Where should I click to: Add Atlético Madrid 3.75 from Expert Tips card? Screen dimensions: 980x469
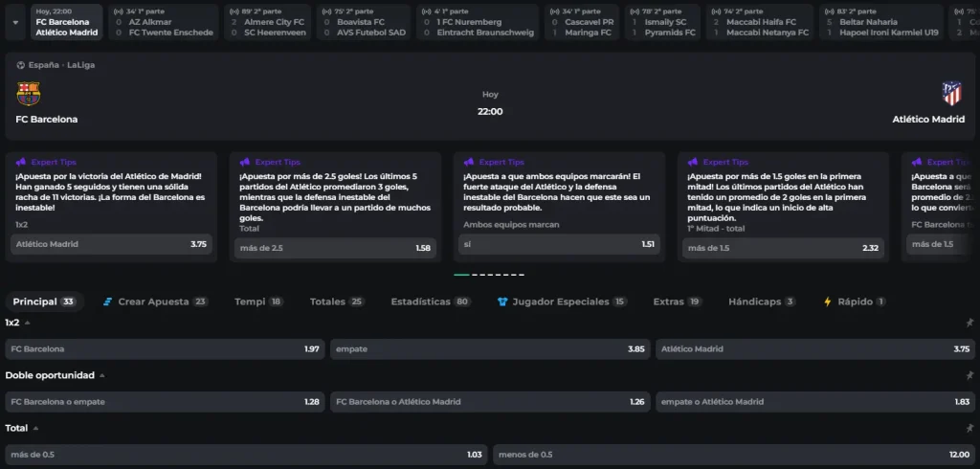(x=111, y=244)
